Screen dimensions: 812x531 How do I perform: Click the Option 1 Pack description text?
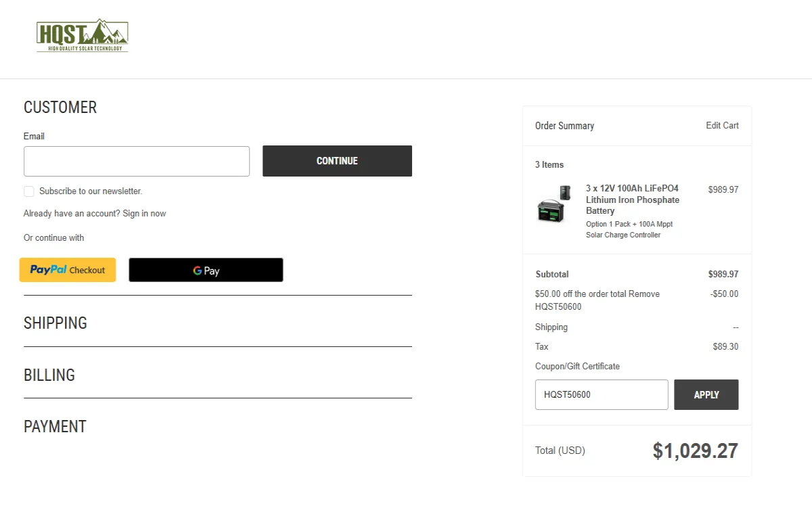[x=629, y=229]
